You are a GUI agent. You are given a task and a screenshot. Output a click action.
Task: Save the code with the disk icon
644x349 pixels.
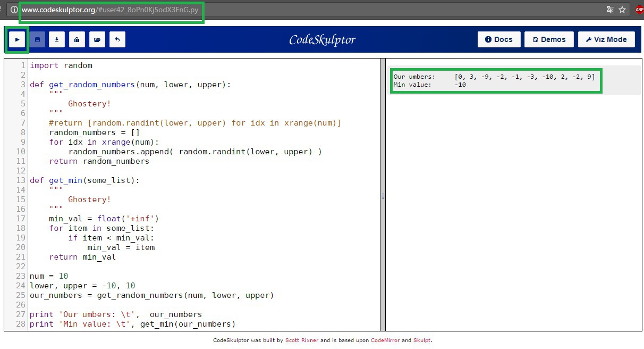pyautogui.click(x=37, y=39)
